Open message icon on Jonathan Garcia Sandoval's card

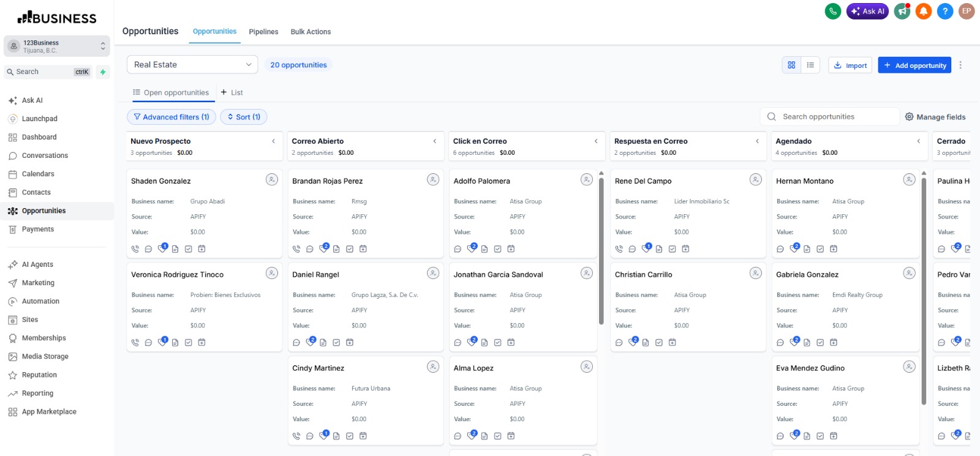coord(458,343)
